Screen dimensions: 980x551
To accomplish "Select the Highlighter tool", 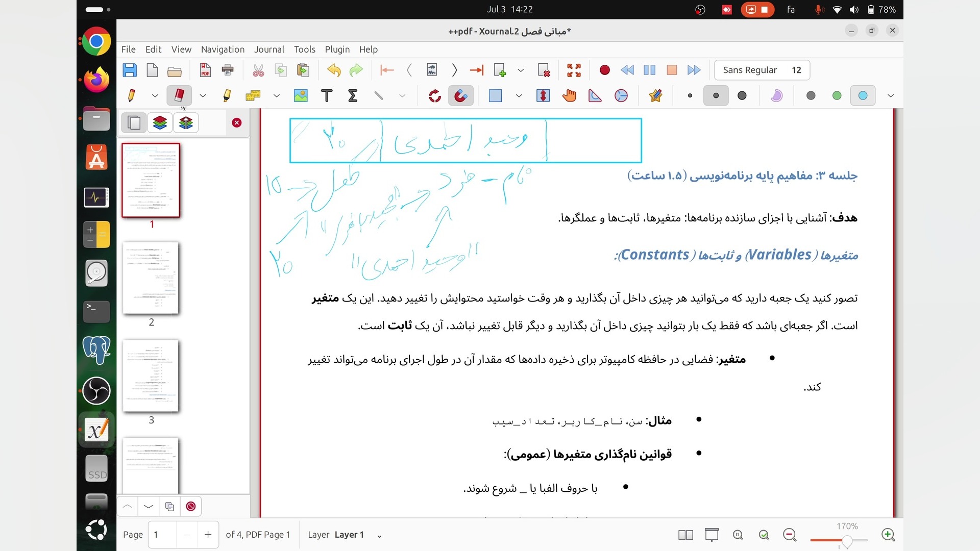I will 227,95.
